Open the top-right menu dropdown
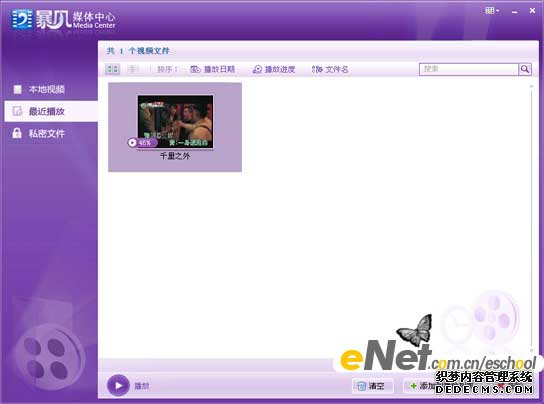Screen dimensions: 544x404 492,11
